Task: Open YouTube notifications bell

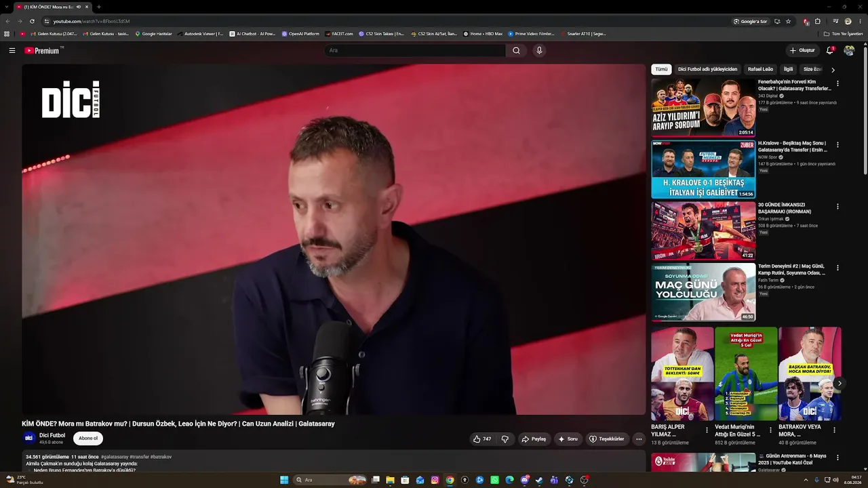Action: tap(829, 50)
